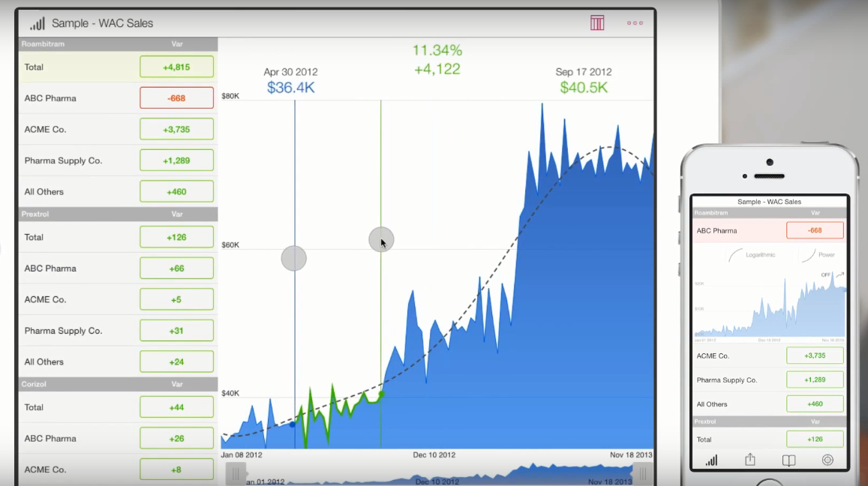Viewport: 868px width, 486px height.
Task: Grab the blue Apr 30 2012 marker handle
Action: (293, 259)
